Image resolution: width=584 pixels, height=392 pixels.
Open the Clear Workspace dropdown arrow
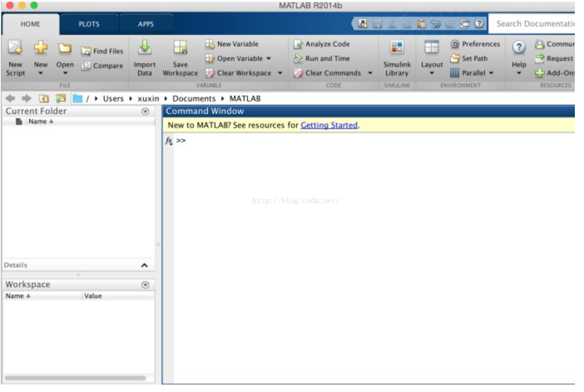coord(280,73)
